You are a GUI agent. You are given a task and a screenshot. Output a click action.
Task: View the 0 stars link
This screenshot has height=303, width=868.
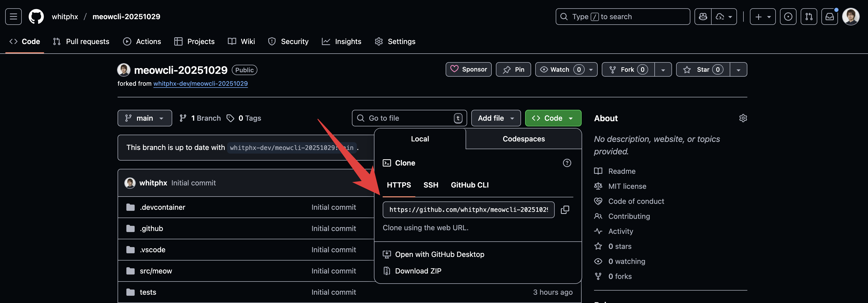pos(613,246)
